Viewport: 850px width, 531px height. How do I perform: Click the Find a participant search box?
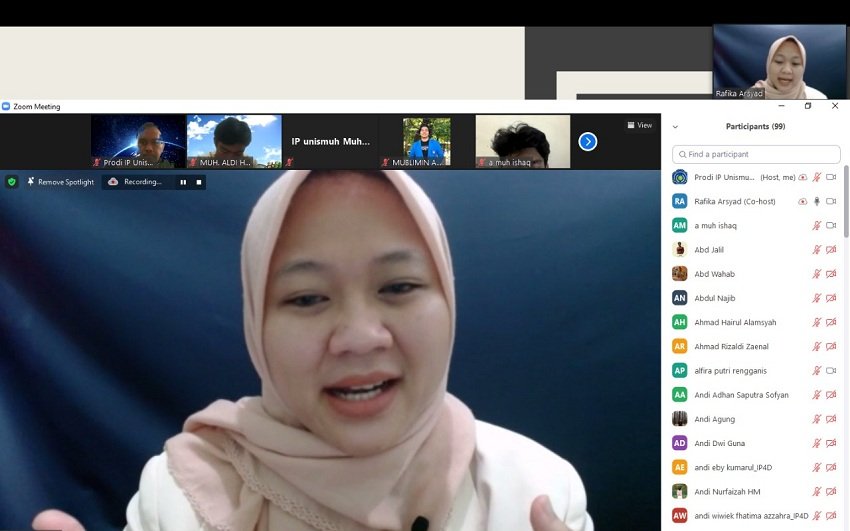pos(756,154)
